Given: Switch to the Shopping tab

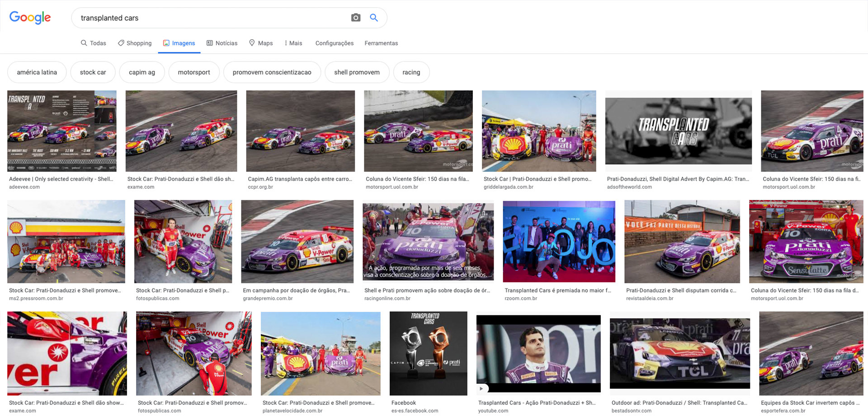Looking at the screenshot, I should coord(135,43).
